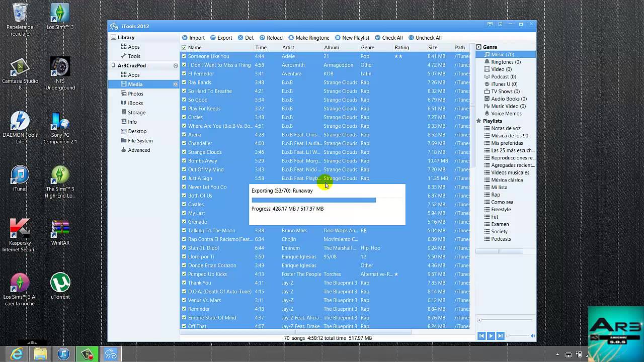Select the Music (70) category
644x362 pixels.
click(x=505, y=54)
